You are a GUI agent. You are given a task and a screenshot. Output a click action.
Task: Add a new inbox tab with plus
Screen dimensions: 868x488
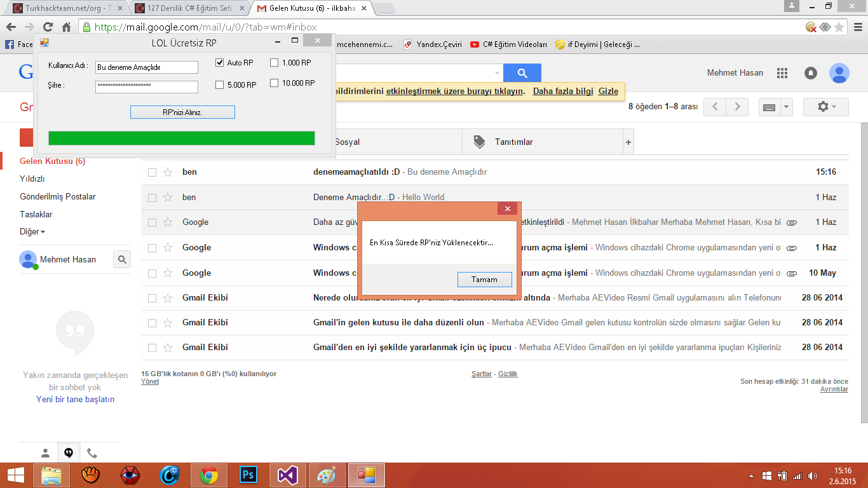click(628, 142)
